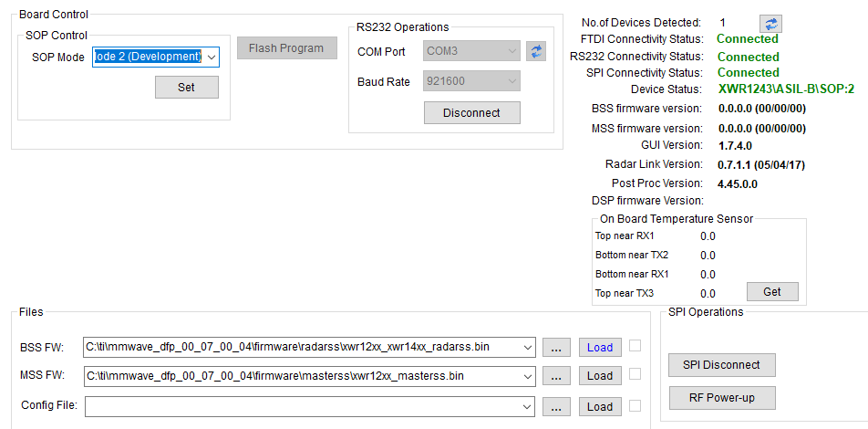
Task: Click Radar Link Version 0.7.1.1 (05/04/17)
Action: pos(761,165)
